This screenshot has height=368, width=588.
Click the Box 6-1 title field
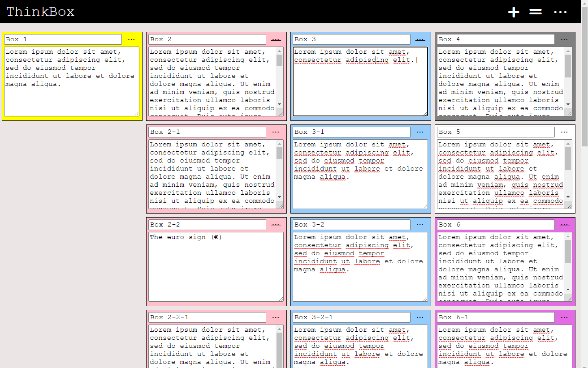(x=496, y=317)
